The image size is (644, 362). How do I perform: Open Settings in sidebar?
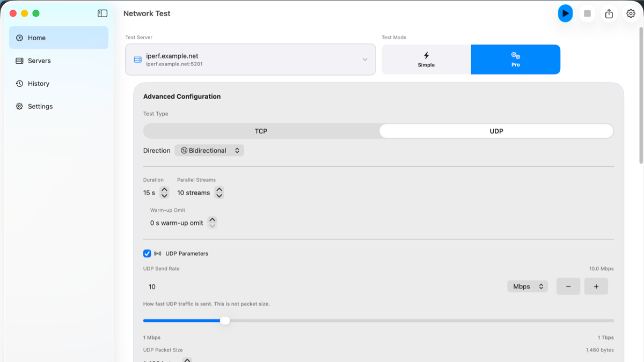tap(58, 106)
